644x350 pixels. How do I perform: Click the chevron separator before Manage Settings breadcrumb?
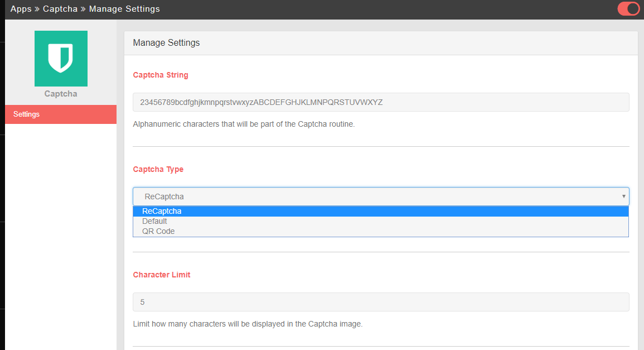(84, 9)
